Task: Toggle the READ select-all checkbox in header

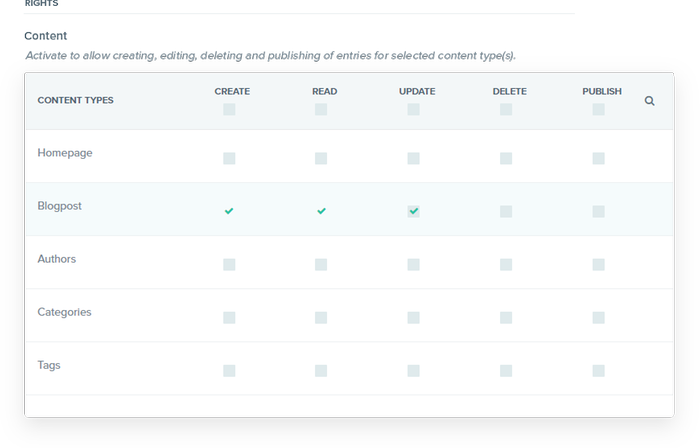Action: pos(321,109)
